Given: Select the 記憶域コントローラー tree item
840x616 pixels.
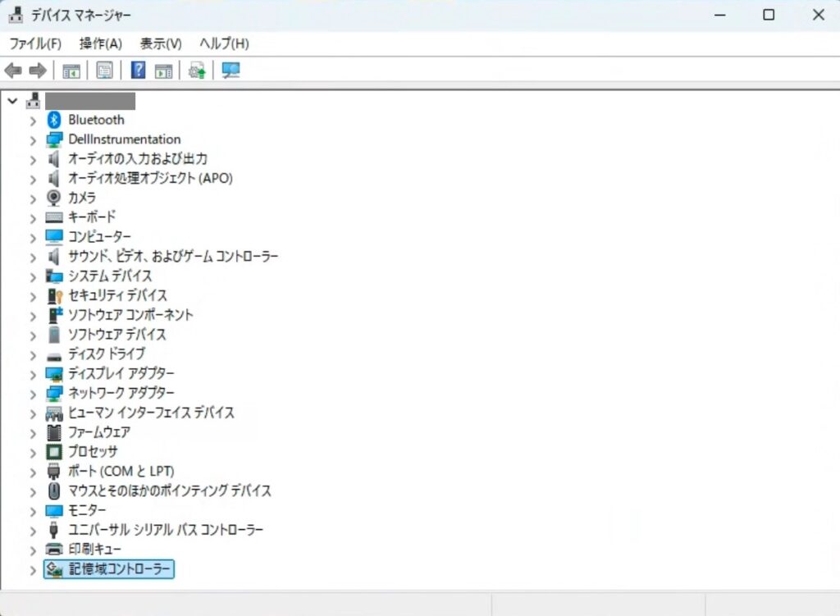Looking at the screenshot, I should tap(120, 569).
